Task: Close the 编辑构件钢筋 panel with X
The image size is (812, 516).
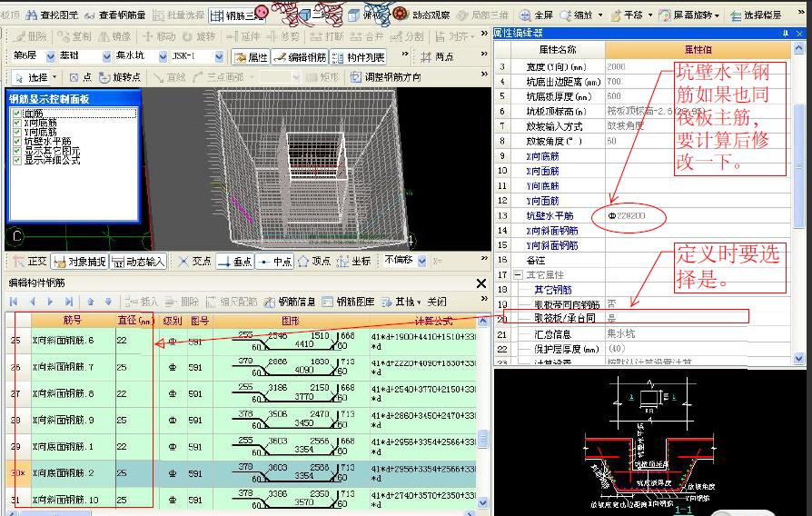Action: [481, 283]
